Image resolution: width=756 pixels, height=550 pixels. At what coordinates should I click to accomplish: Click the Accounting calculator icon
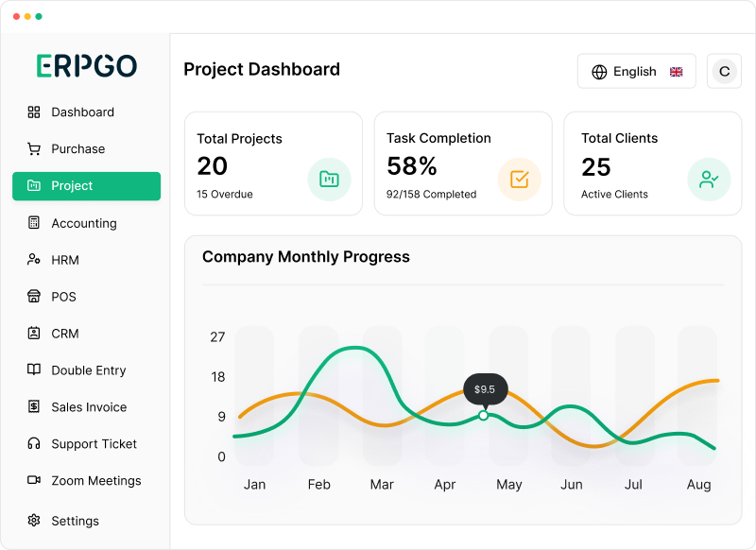pyautogui.click(x=34, y=223)
